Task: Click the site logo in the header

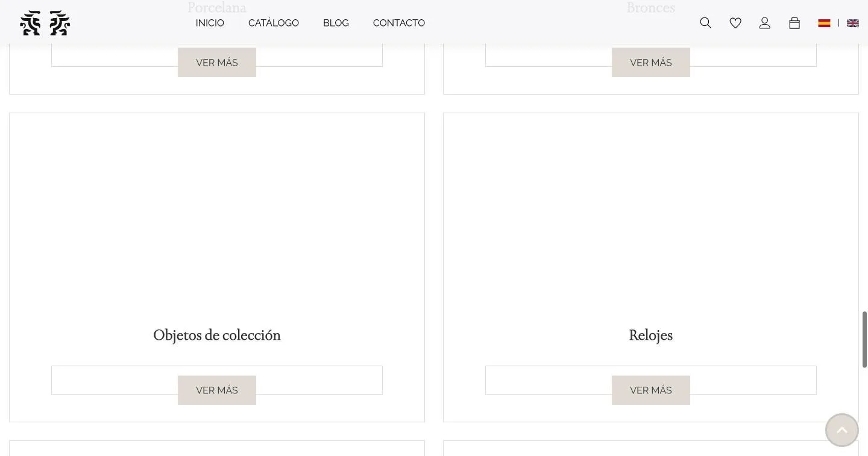Action: [45, 23]
